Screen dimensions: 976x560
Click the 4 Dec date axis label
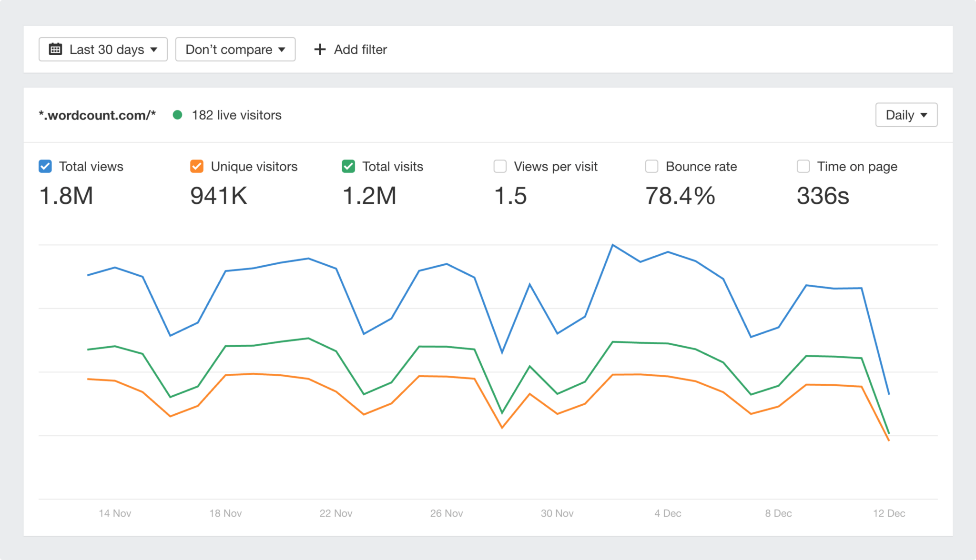667,513
